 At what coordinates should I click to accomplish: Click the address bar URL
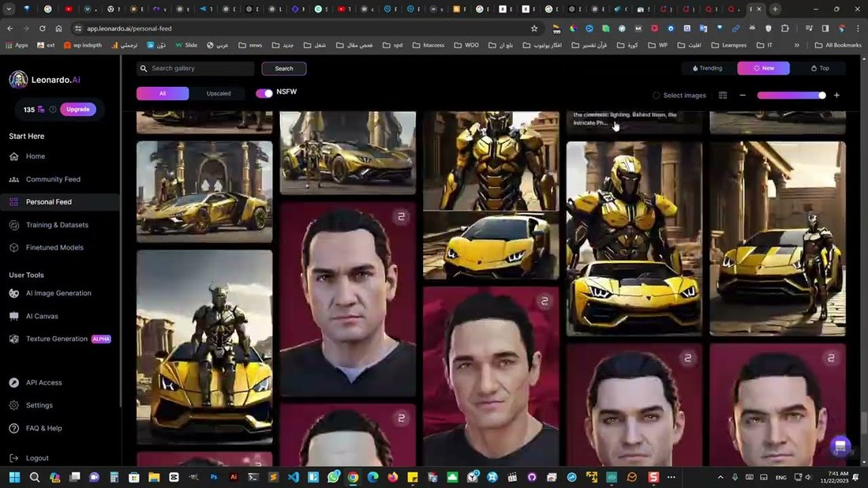click(x=129, y=28)
